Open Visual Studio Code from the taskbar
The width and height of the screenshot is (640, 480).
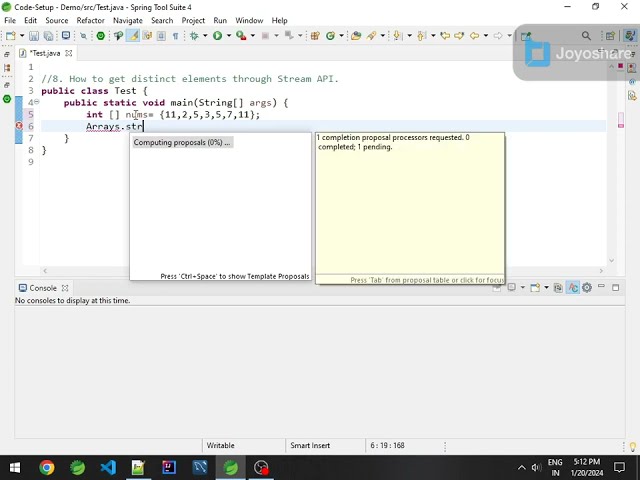tap(108, 467)
